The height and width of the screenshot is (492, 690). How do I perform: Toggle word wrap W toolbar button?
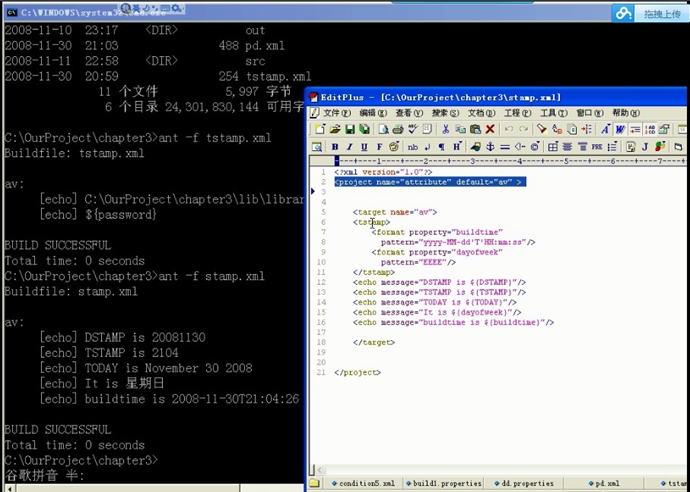[620, 129]
